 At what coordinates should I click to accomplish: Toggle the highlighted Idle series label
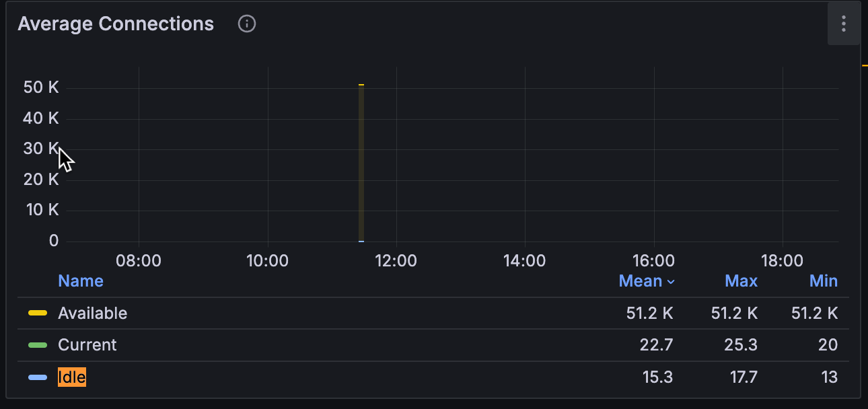click(x=72, y=377)
